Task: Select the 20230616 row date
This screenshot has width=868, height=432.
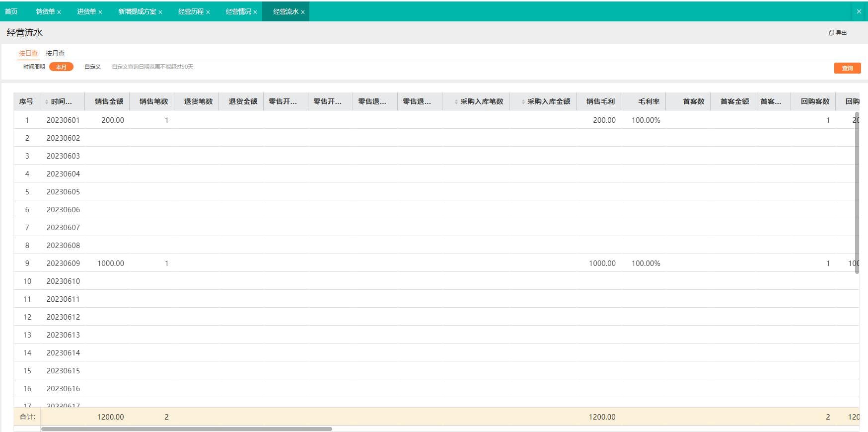Action: (x=63, y=388)
